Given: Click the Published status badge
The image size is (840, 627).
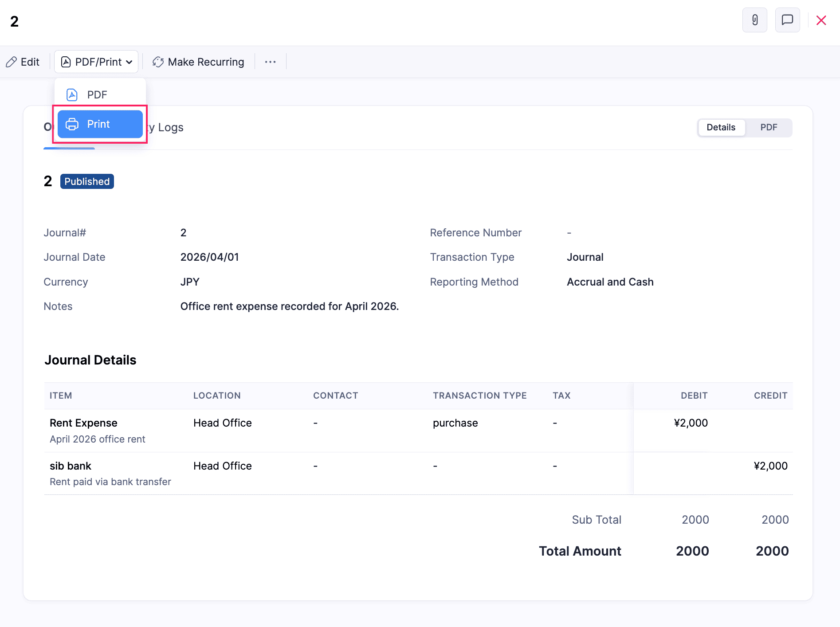Looking at the screenshot, I should pos(87,181).
